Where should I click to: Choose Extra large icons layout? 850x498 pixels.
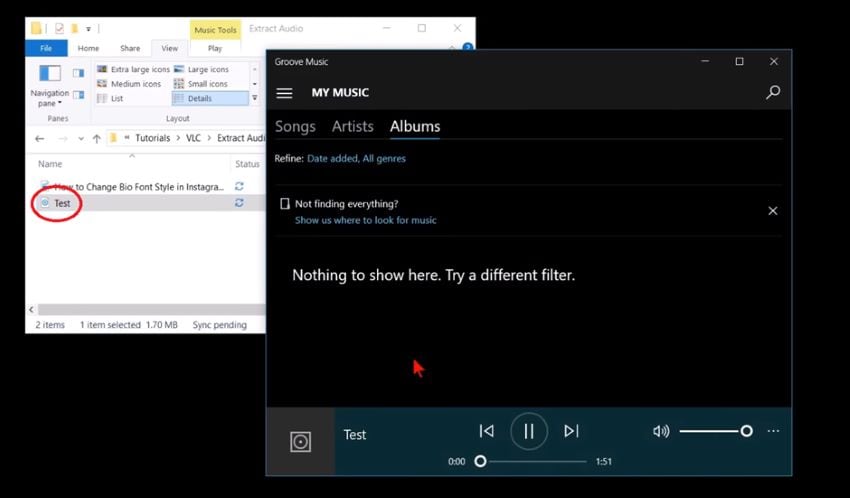click(133, 69)
